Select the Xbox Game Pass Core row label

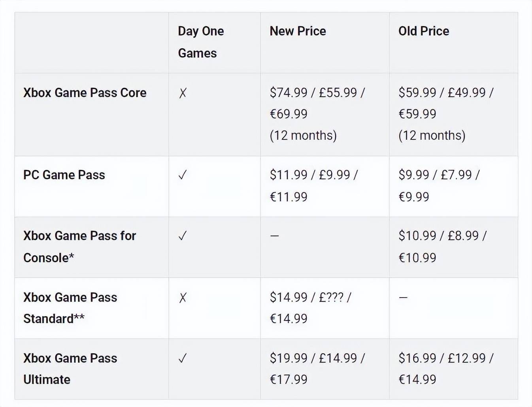[85, 93]
